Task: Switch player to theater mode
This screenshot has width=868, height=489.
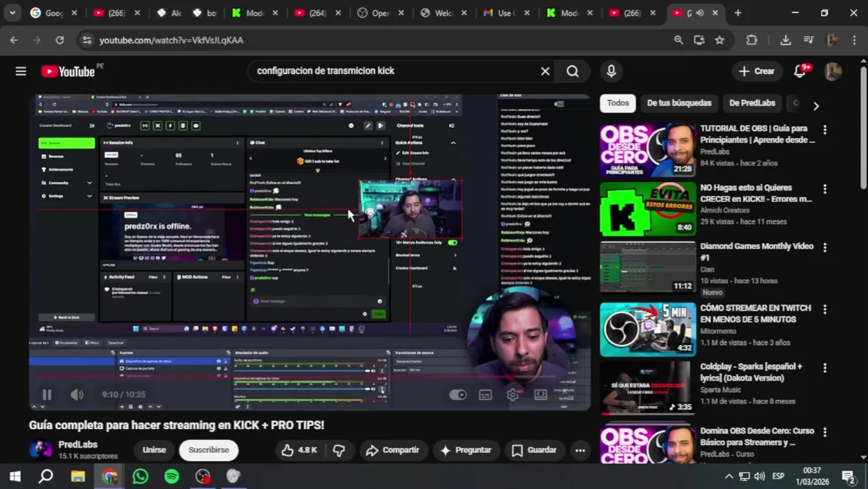Action: click(541, 395)
